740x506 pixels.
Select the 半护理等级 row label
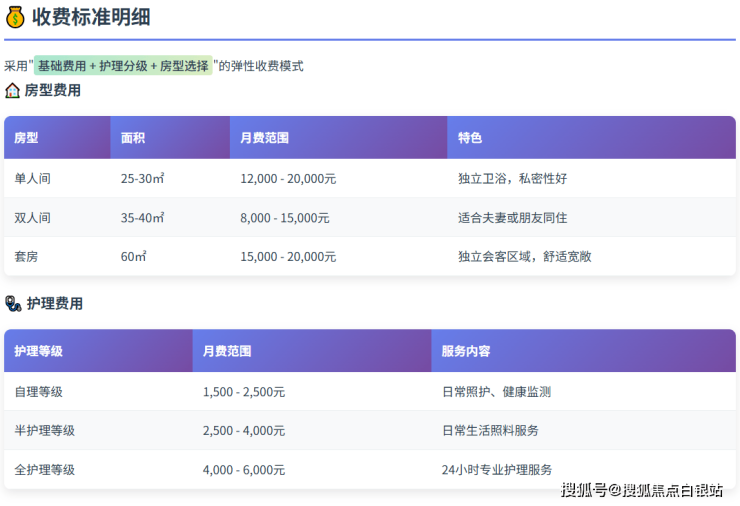click(44, 430)
